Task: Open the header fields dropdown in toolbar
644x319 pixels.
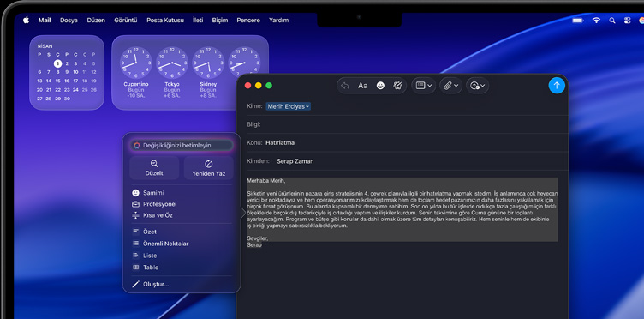Action: pyautogui.click(x=423, y=86)
